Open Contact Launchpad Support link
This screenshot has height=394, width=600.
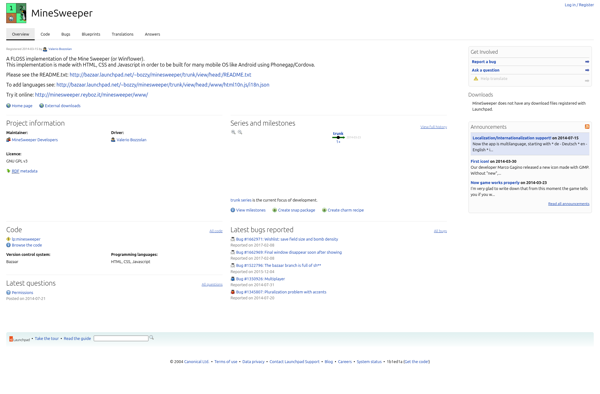[x=294, y=361]
